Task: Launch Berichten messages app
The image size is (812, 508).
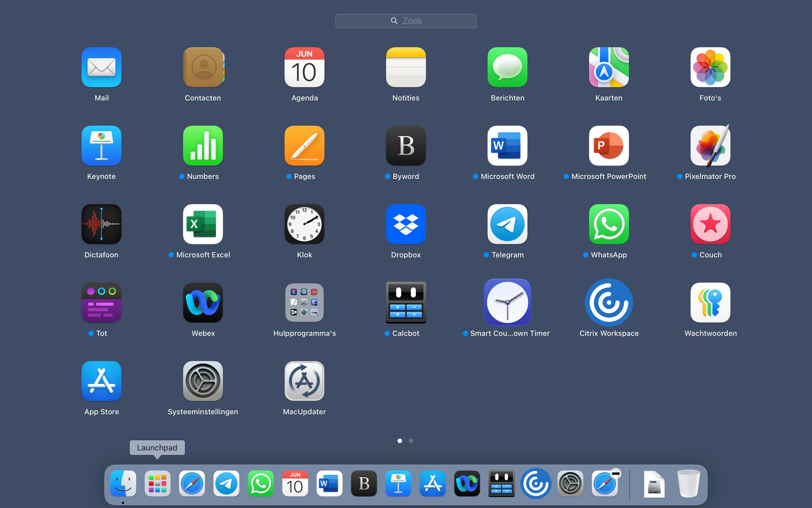Action: 507,67
